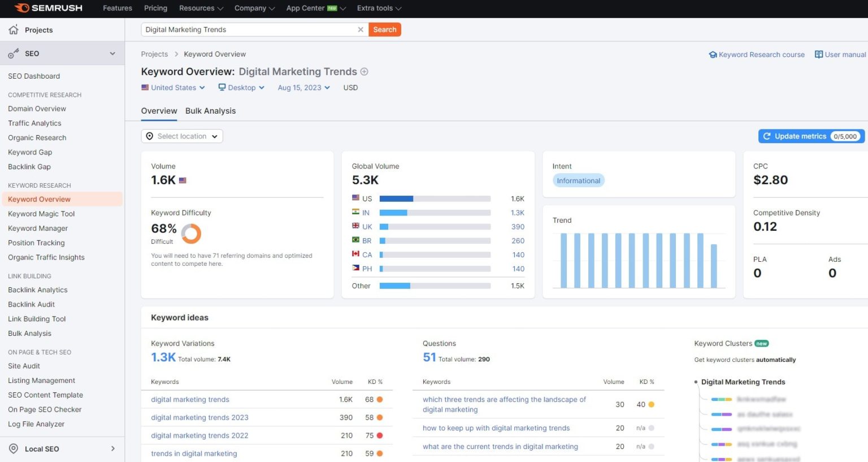The image size is (868, 462).
Task: Click the Informational intent badge
Action: tap(579, 180)
